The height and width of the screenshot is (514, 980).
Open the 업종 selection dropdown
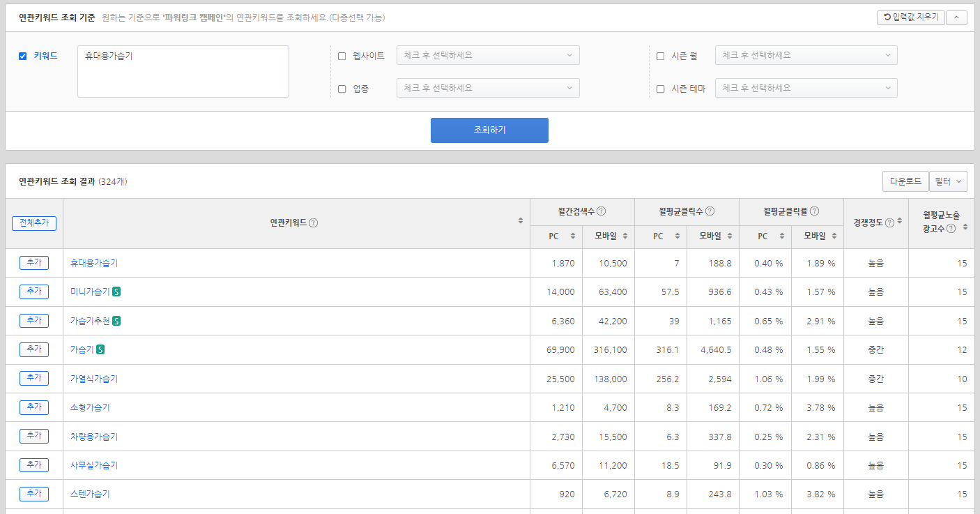(x=488, y=88)
